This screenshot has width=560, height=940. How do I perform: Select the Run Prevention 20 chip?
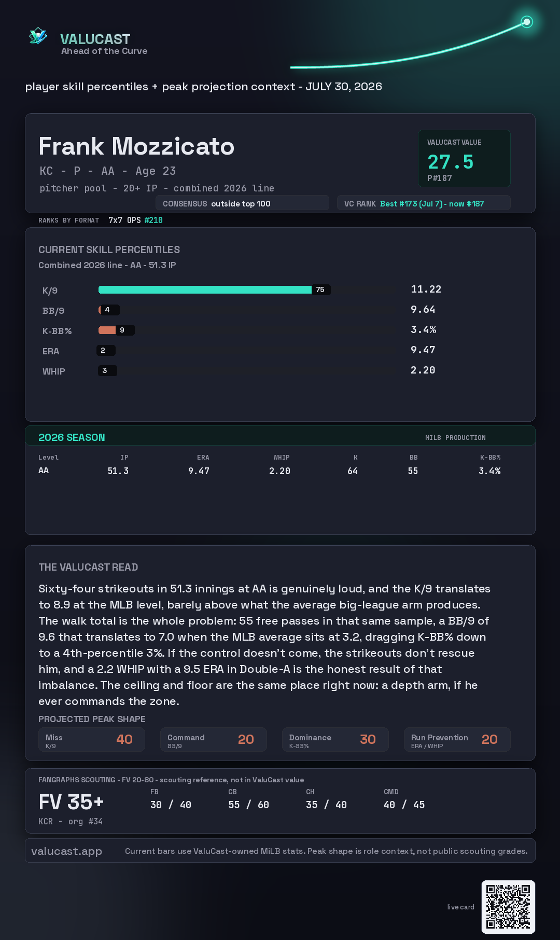(457, 739)
